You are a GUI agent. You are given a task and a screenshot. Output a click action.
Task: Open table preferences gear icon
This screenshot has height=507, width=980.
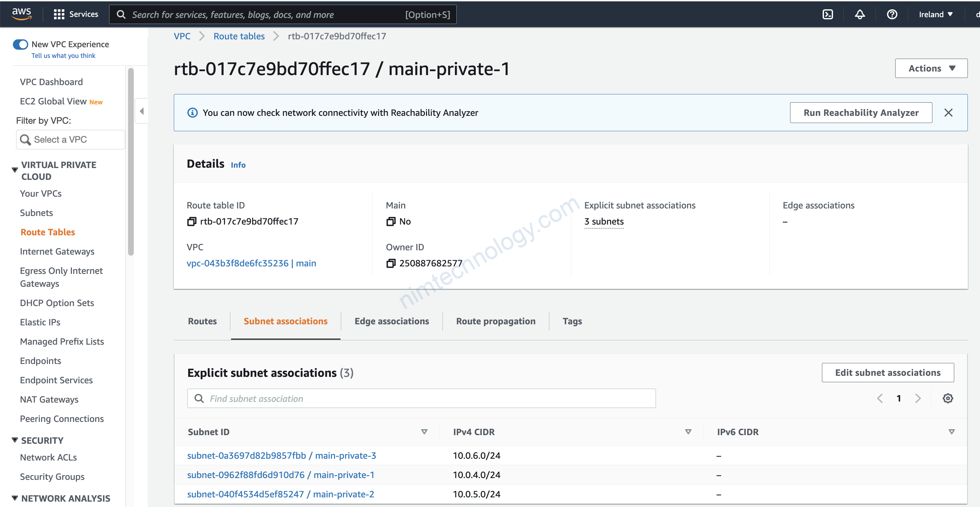[x=948, y=398]
